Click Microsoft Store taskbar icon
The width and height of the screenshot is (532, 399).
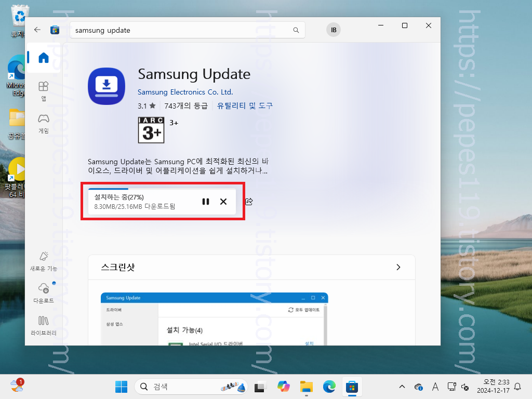click(352, 387)
